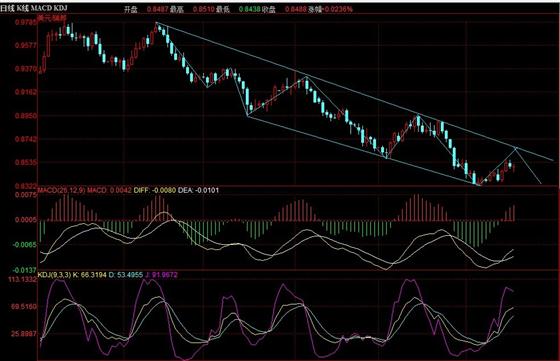Click the purple J: 91.9672 value
The height and width of the screenshot is (361, 560).
tap(161, 275)
